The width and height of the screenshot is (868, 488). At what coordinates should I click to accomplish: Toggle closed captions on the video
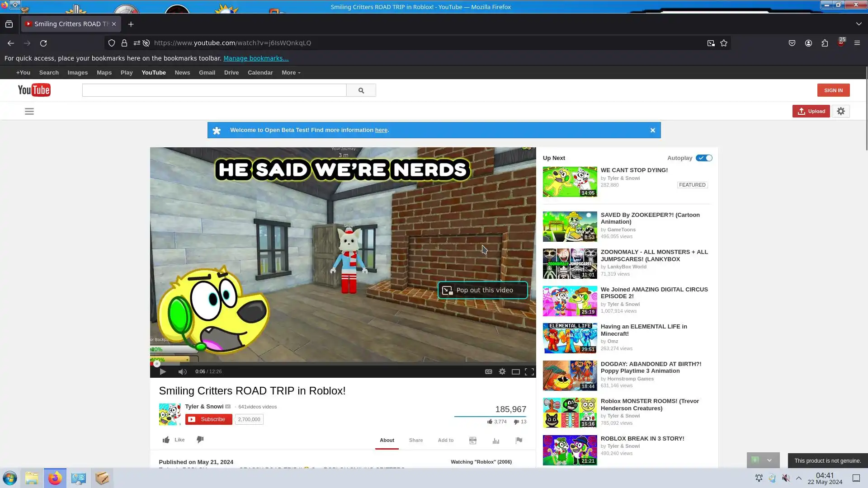pos(488,371)
